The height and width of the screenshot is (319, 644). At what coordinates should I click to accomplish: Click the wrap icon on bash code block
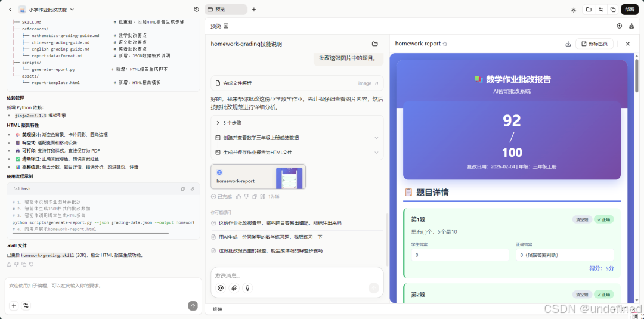tap(192, 189)
